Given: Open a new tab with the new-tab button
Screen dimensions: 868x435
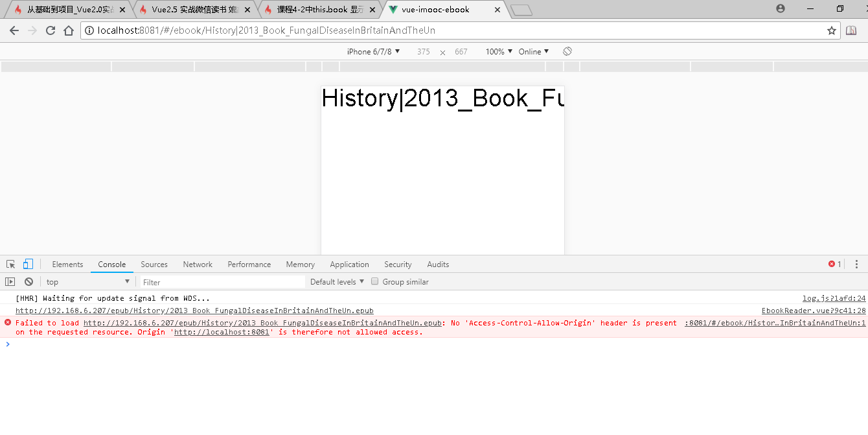Looking at the screenshot, I should [521, 10].
